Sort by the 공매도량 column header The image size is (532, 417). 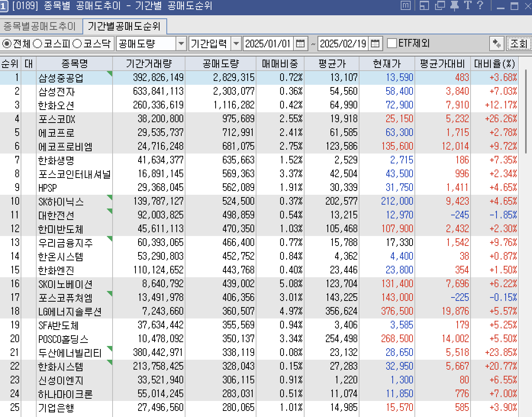tap(221, 63)
